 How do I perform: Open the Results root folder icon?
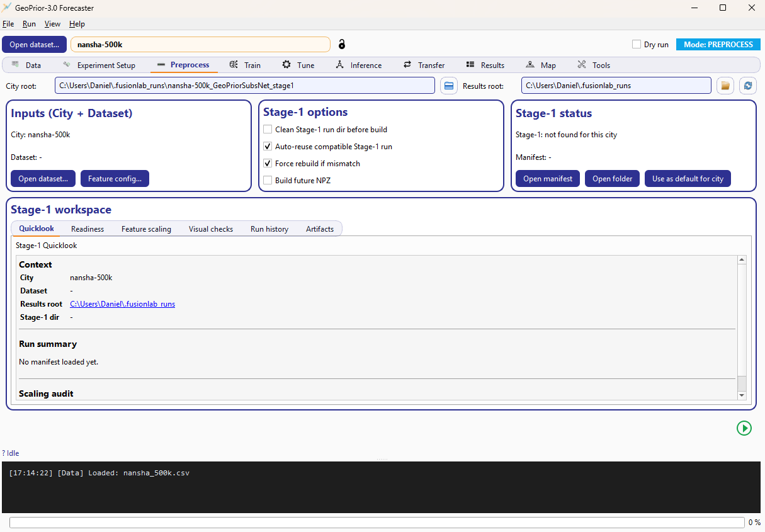(725, 86)
